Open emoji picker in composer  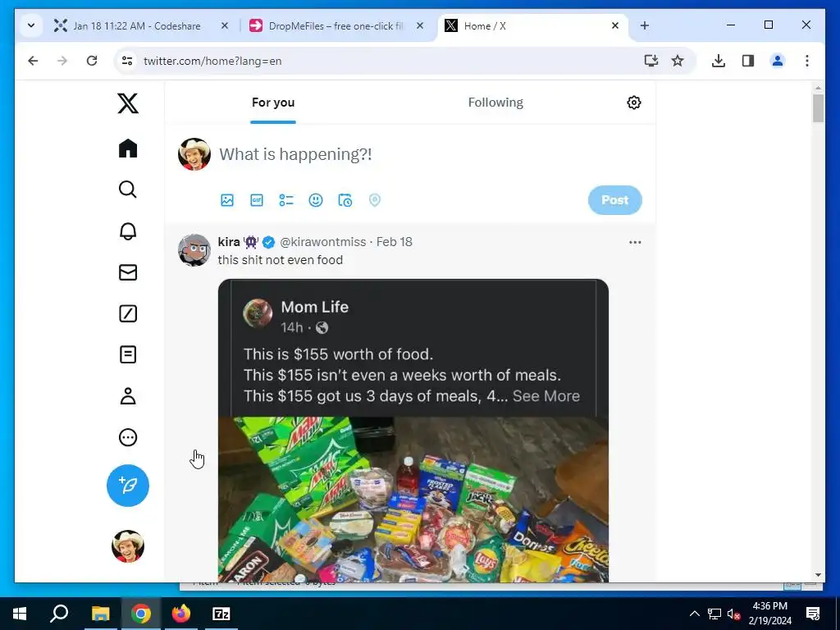(x=316, y=200)
